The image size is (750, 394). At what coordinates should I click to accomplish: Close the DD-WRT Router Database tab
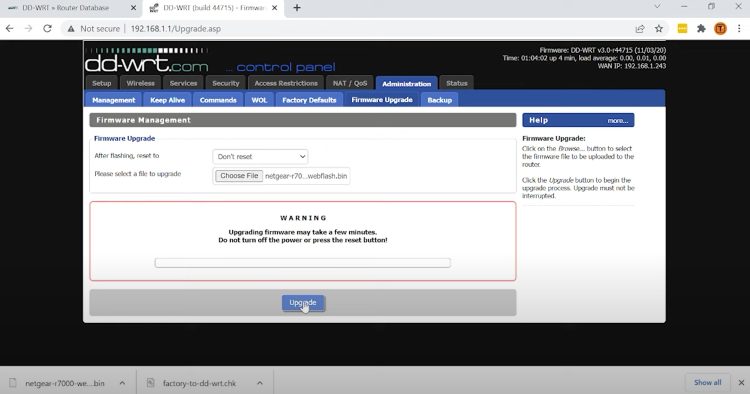click(x=133, y=8)
